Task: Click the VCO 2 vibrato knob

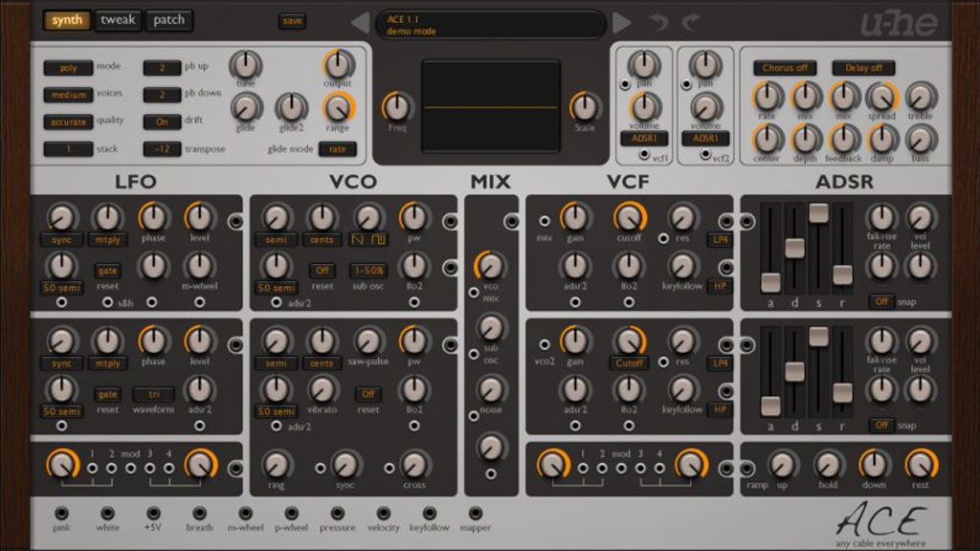Action: pyautogui.click(x=322, y=390)
